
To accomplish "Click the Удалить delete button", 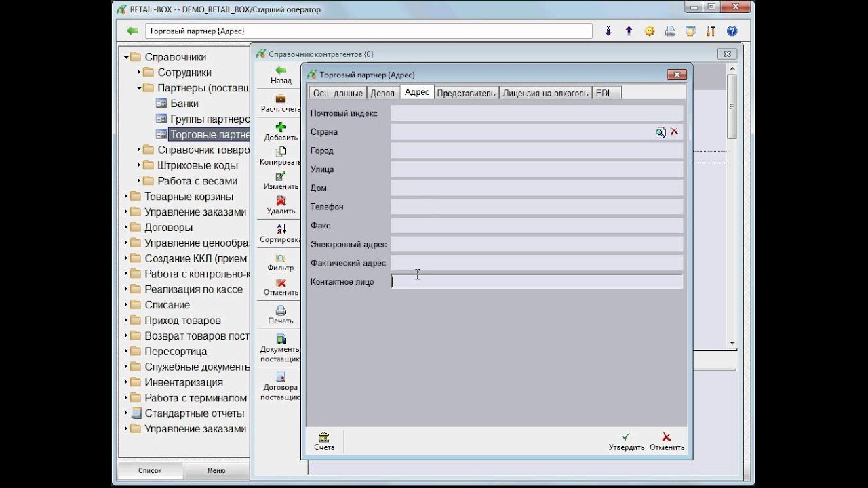I will (281, 205).
